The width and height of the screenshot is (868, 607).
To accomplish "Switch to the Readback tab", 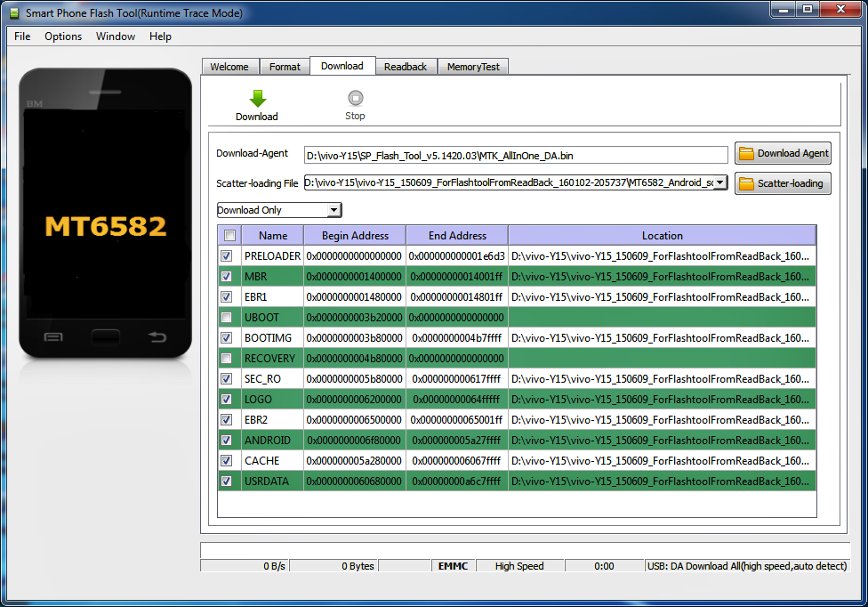I will click(406, 66).
